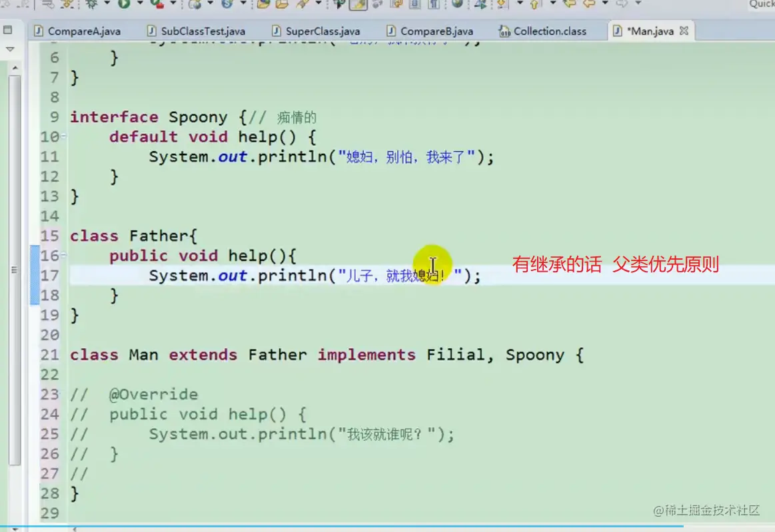Click the Quick Access field
The height and width of the screenshot is (532, 775).
pos(761,5)
